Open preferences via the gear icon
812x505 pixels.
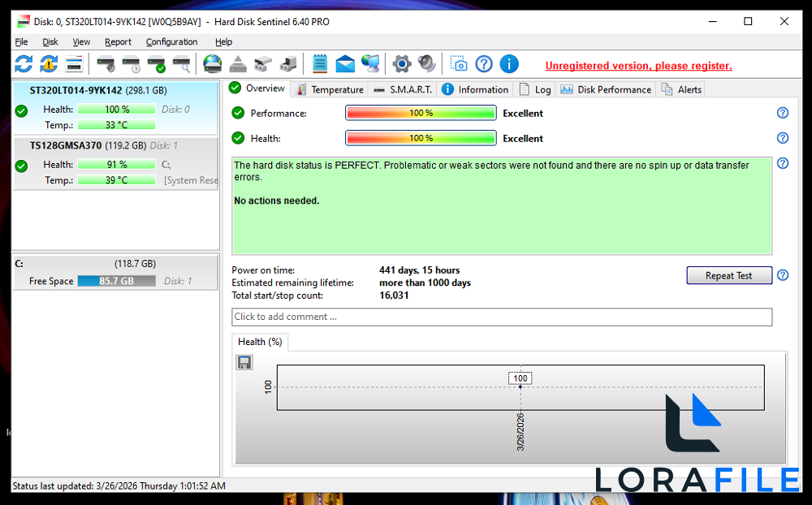click(x=400, y=63)
